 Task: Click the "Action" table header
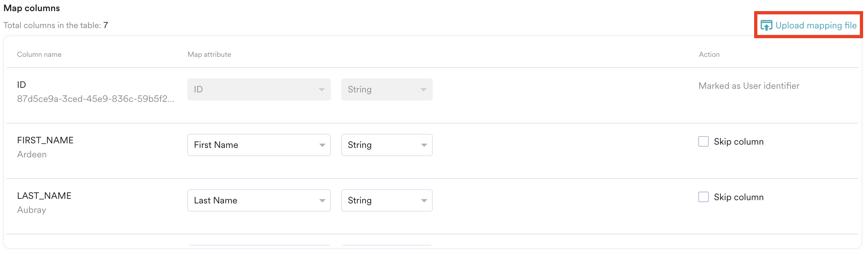[709, 54]
